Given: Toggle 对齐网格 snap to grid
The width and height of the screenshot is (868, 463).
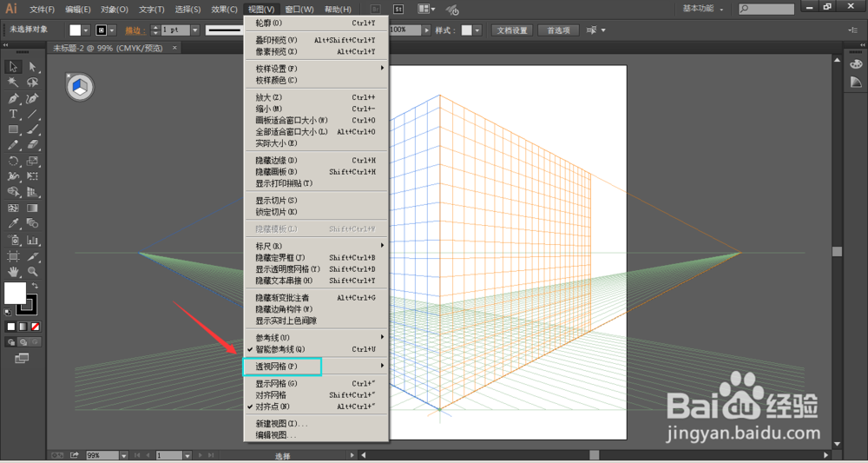Looking at the screenshot, I should (x=316, y=395).
